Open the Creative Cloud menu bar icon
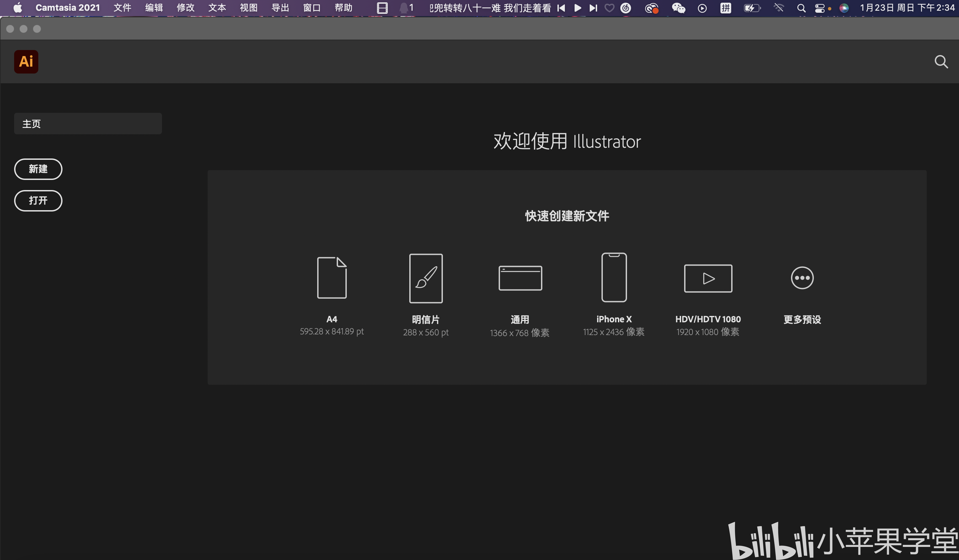The width and height of the screenshot is (959, 560). (652, 8)
